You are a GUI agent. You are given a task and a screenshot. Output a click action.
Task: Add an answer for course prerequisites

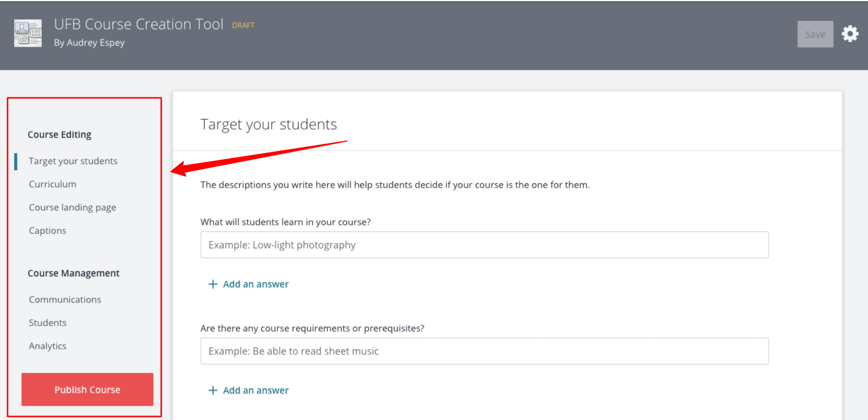pyautogui.click(x=256, y=390)
